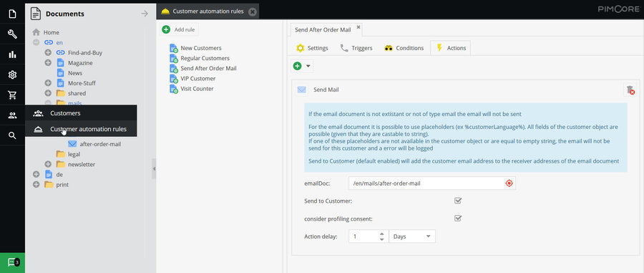Uncheck consider profiling consent checkbox

(458, 219)
